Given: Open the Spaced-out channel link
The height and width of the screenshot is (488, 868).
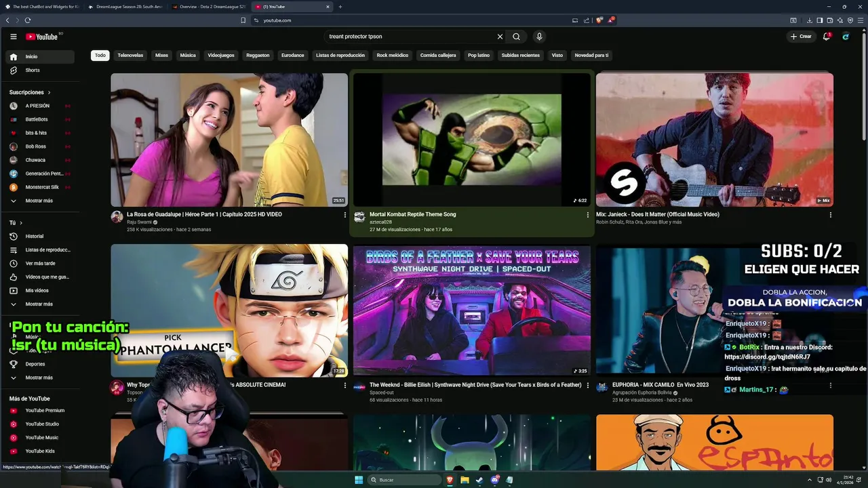Looking at the screenshot, I should [x=381, y=392].
